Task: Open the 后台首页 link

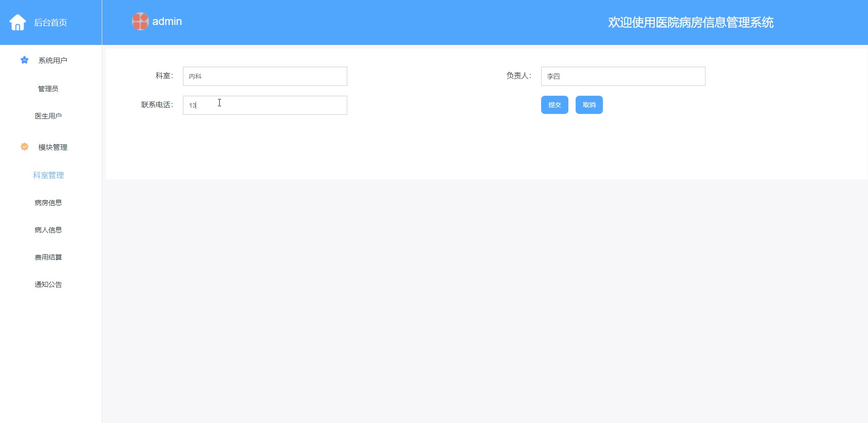Action: pos(50,23)
